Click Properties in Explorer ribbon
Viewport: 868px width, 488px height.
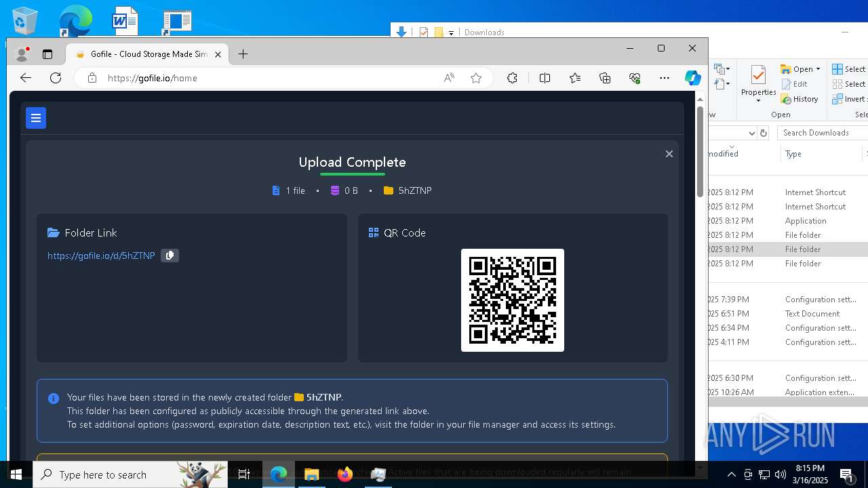(758, 80)
